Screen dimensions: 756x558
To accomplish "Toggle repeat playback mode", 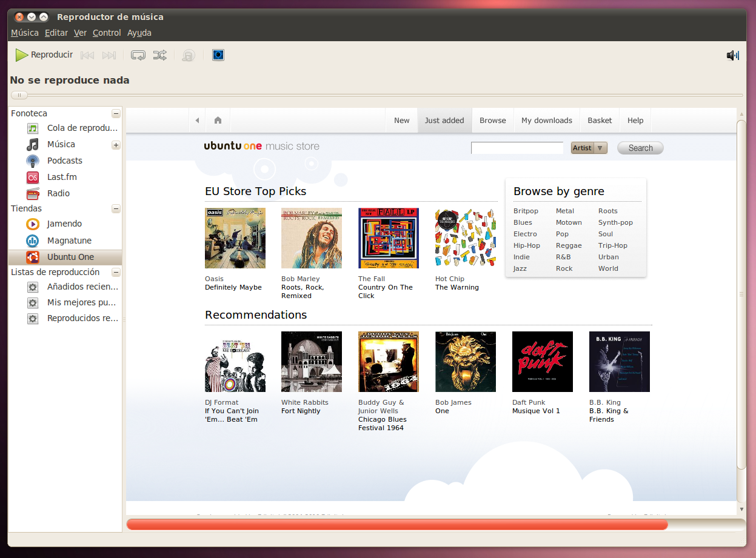I will [138, 55].
